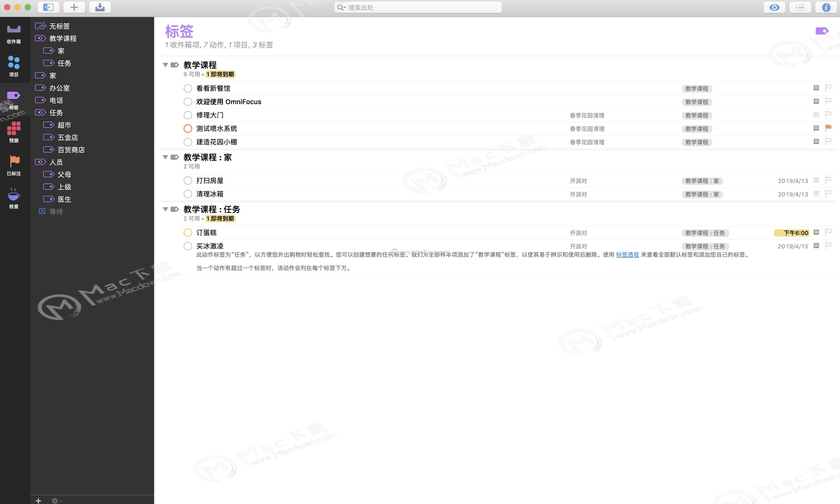Collapse the 教学课程 : 家 group
Screen dimensions: 840x504
[x=165, y=157]
